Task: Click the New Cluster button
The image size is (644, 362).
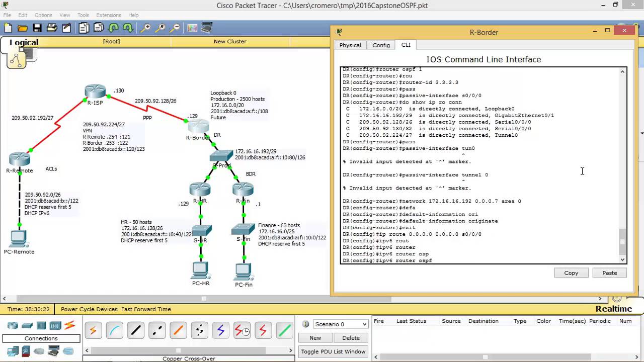Action: [x=230, y=41]
